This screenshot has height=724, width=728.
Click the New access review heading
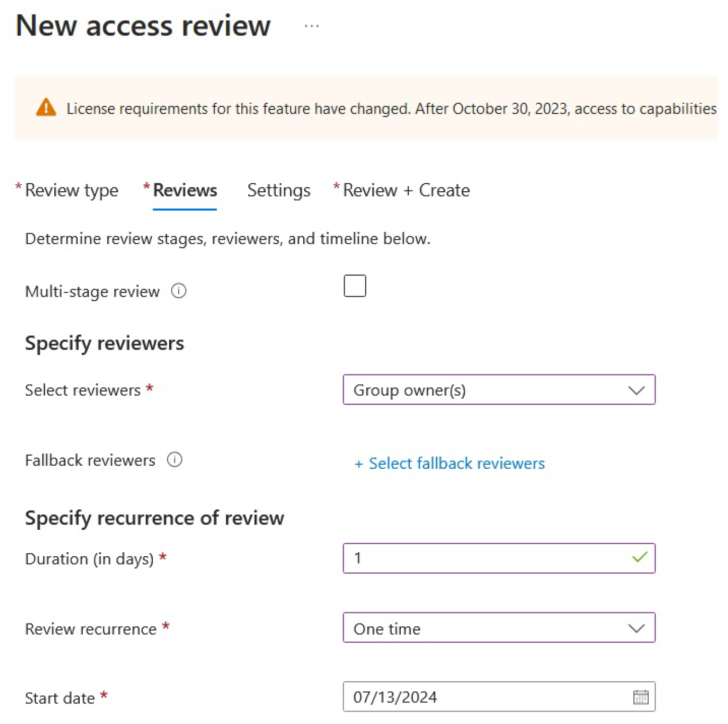(x=143, y=25)
